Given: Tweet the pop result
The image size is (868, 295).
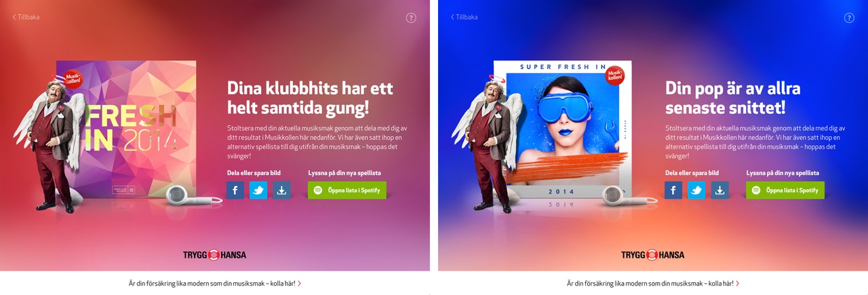Looking at the screenshot, I should (696, 191).
